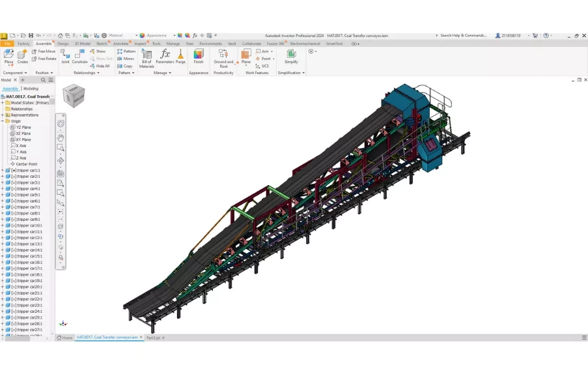Viewport: 588px width, 391px height.
Task: Open Bill of Materials
Action: coord(147,57)
